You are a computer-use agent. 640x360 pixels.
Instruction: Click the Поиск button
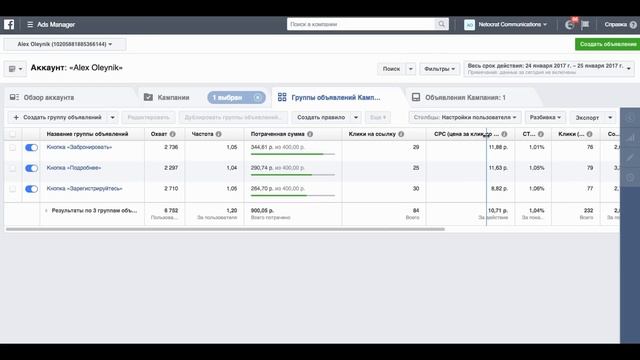pyautogui.click(x=391, y=69)
